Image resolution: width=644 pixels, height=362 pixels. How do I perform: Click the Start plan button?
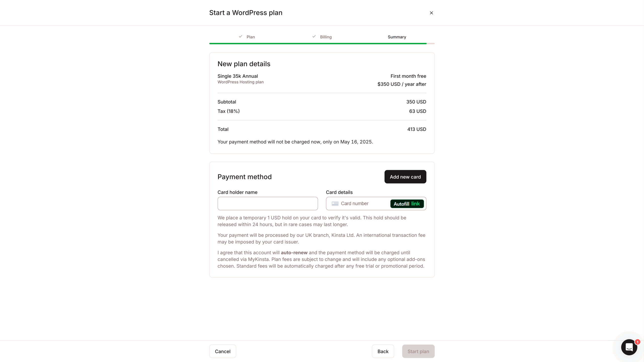pyautogui.click(x=418, y=351)
